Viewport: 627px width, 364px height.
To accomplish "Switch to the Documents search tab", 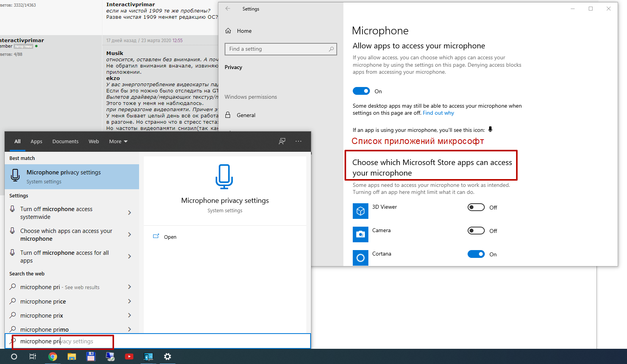I will pos(65,142).
